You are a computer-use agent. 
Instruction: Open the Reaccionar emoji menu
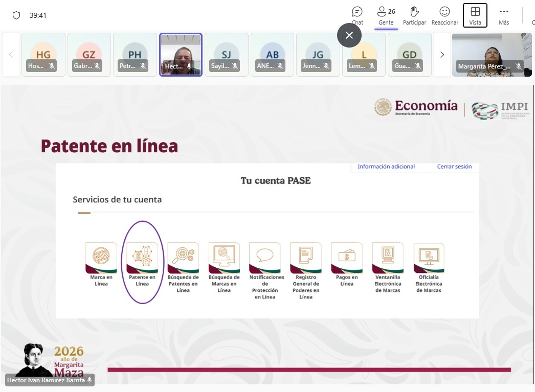point(444,16)
